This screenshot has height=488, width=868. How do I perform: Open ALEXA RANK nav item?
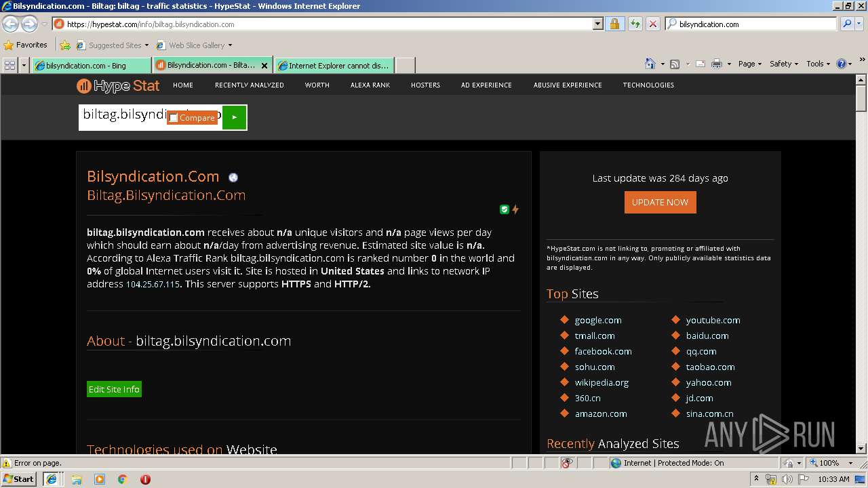coord(370,85)
